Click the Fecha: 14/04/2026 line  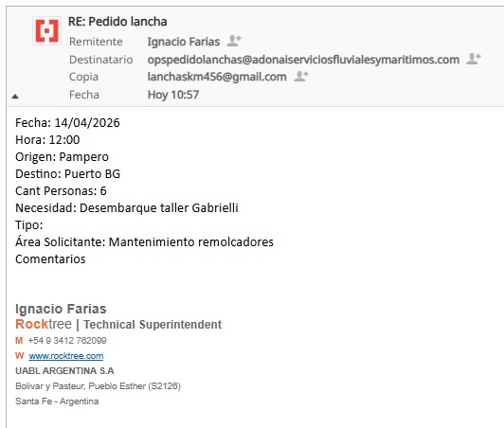(67, 123)
